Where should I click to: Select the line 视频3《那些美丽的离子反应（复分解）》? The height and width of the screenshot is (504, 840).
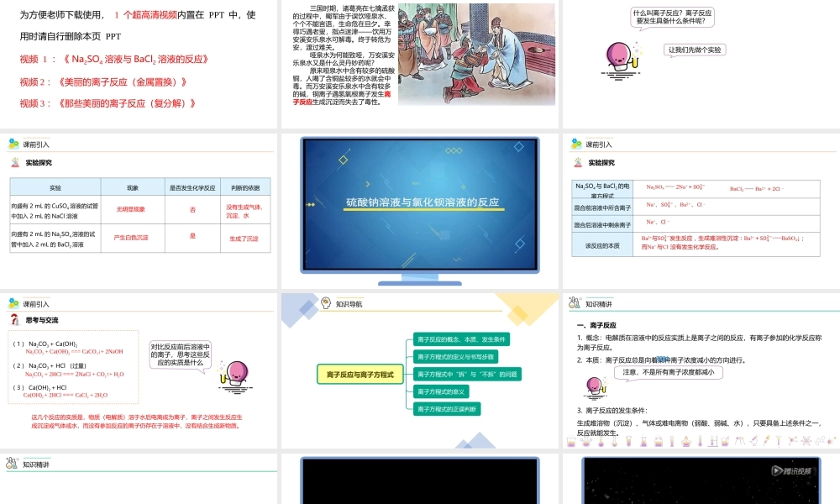click(108, 103)
